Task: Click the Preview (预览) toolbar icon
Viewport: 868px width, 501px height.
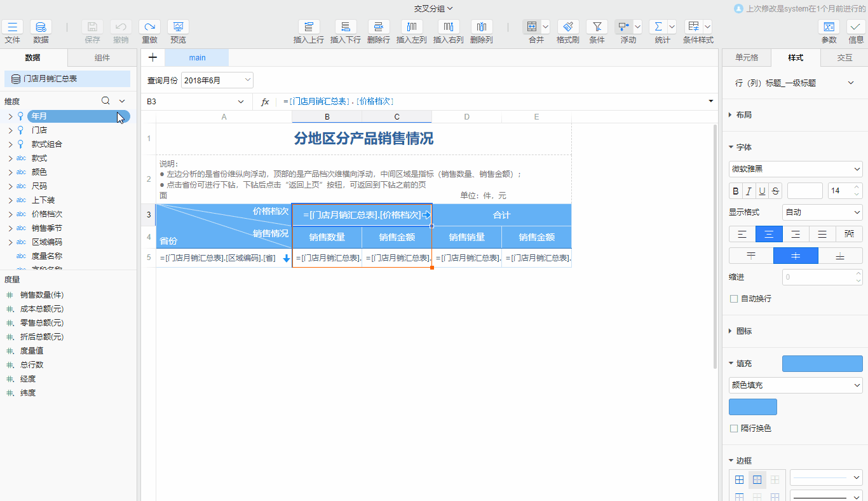Action: 178,27
